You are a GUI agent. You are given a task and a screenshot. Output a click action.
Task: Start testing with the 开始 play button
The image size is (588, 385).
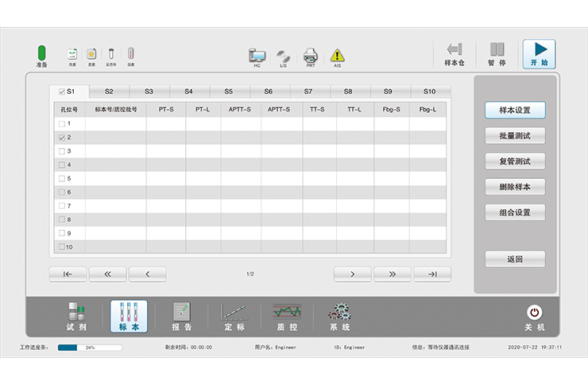click(540, 54)
